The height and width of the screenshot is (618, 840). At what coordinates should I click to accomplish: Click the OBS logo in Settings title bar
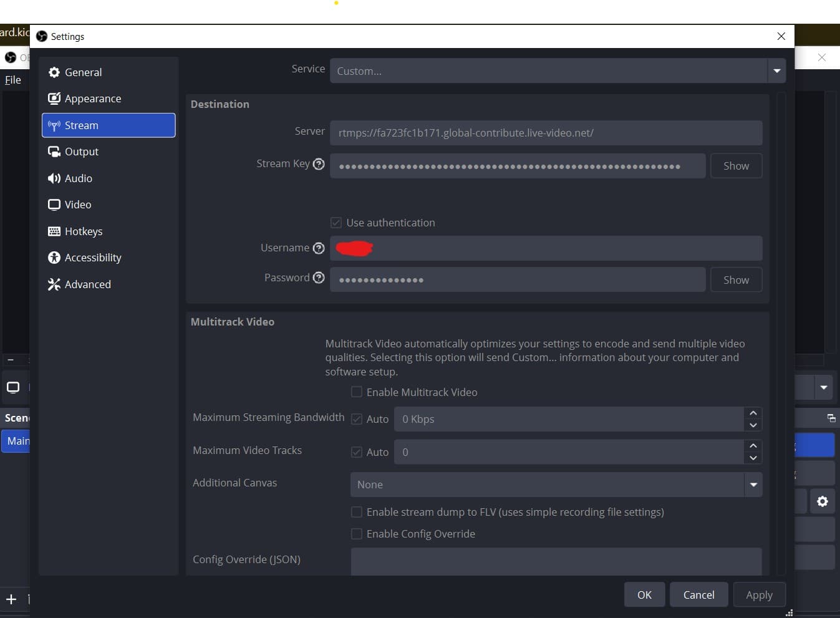tap(42, 36)
